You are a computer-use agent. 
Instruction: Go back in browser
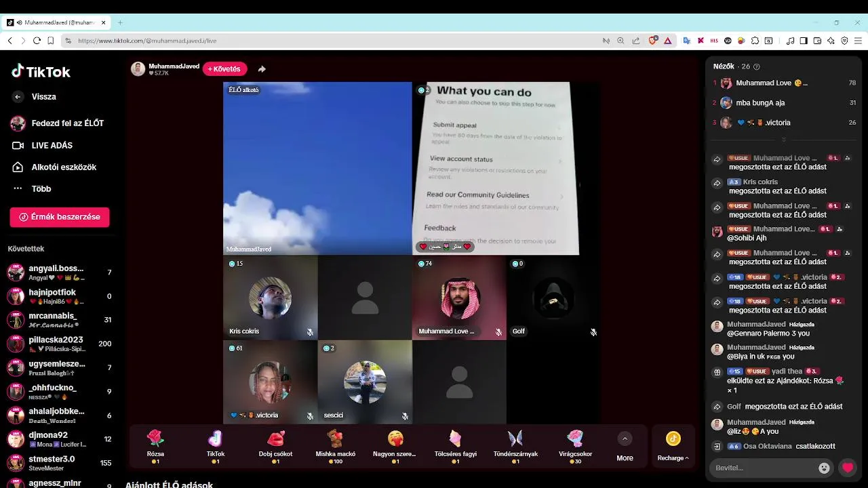click(x=9, y=41)
